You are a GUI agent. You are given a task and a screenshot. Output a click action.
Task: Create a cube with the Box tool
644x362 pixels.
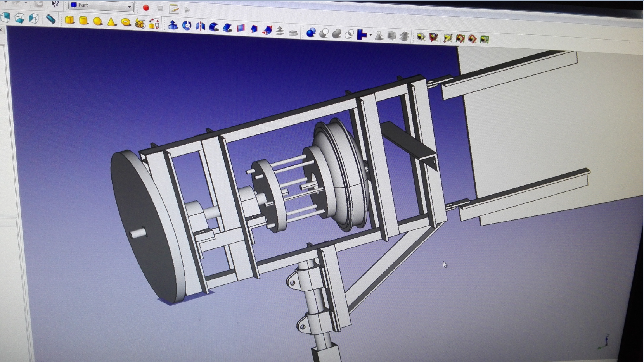click(x=69, y=20)
